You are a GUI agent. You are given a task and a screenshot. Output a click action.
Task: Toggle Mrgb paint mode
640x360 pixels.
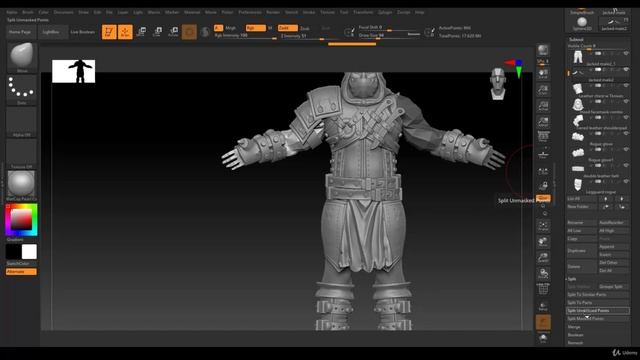pyautogui.click(x=231, y=28)
